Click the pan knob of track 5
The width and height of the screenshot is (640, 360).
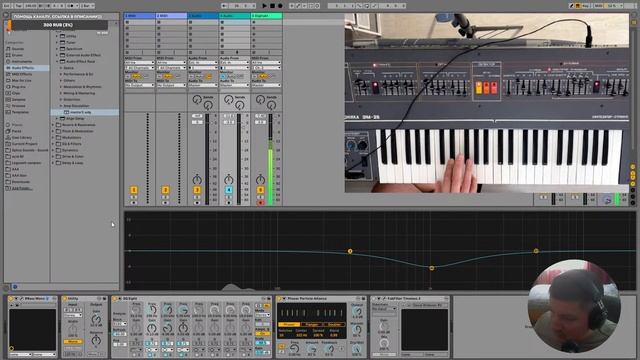(260, 179)
